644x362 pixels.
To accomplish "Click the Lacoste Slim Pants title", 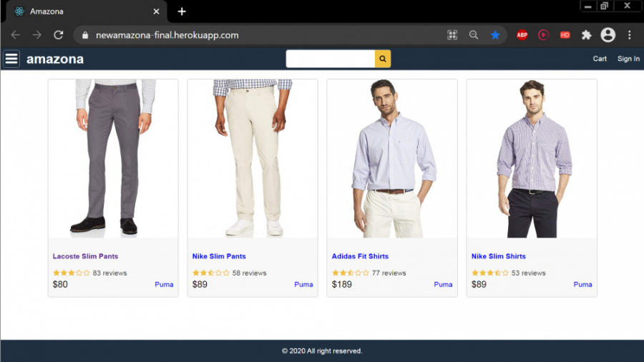I will click(x=85, y=256).
